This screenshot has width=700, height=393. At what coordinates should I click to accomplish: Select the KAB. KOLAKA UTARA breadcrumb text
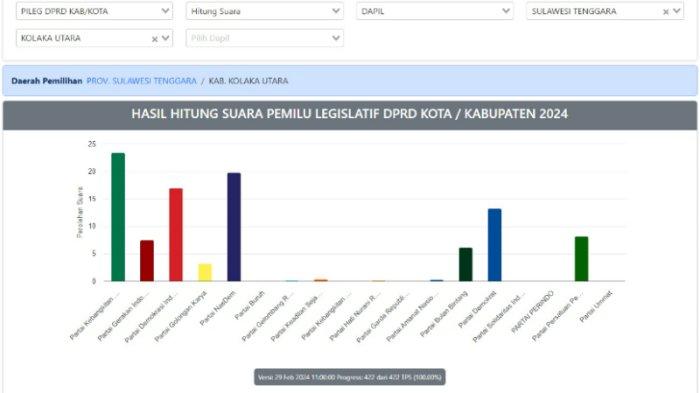pos(248,81)
